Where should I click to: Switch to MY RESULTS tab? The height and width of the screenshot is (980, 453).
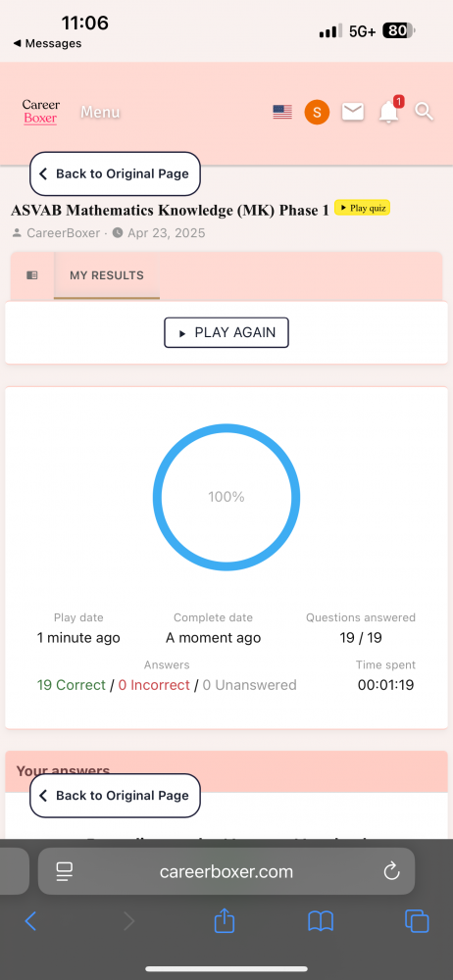tap(106, 275)
